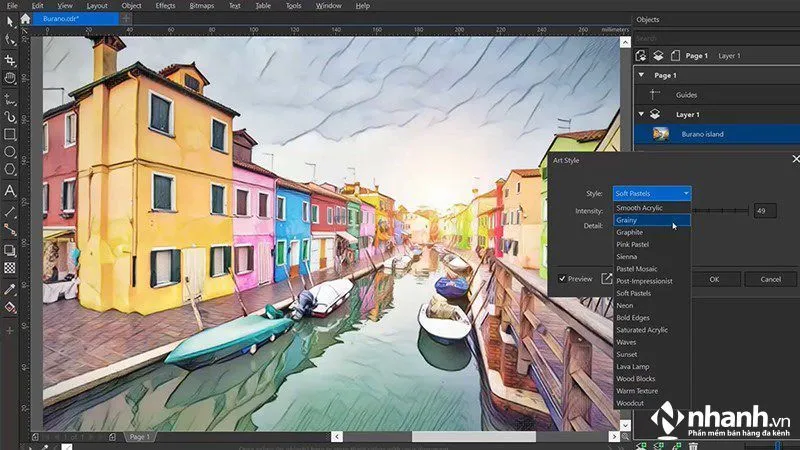800x450 pixels.
Task: Add a page before using the left page icon
Action: 35,437
